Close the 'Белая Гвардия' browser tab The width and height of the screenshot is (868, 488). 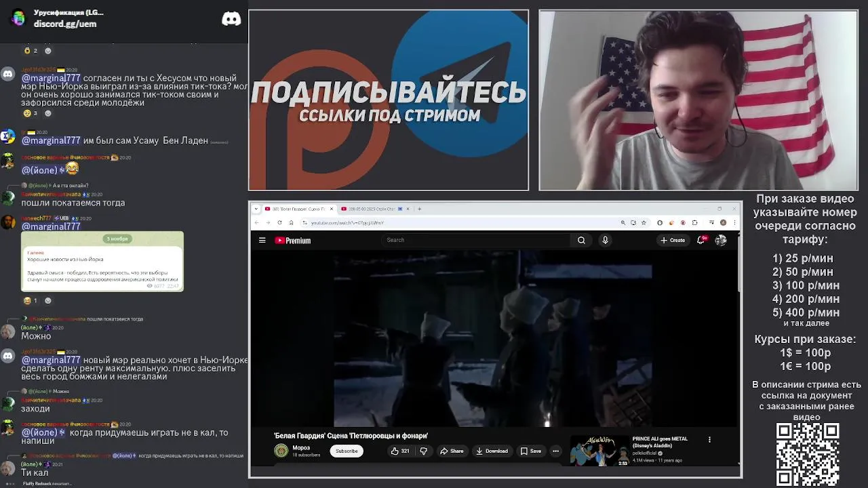(x=332, y=209)
